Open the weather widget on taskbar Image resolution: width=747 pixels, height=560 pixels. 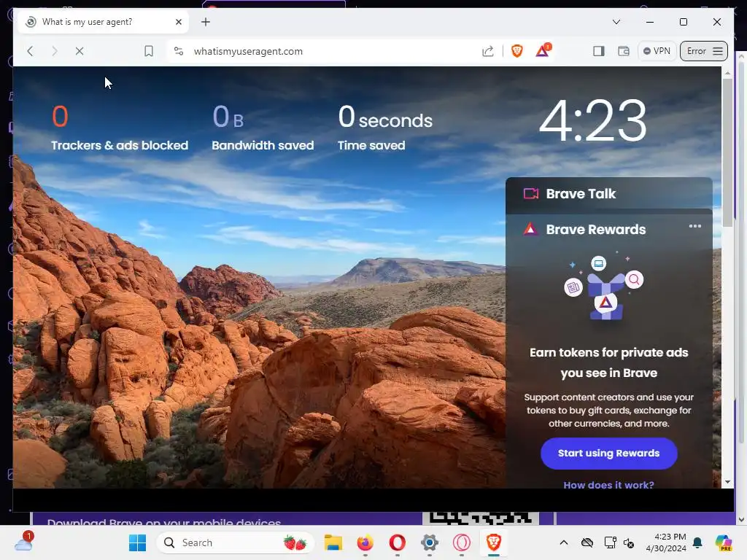click(x=23, y=542)
